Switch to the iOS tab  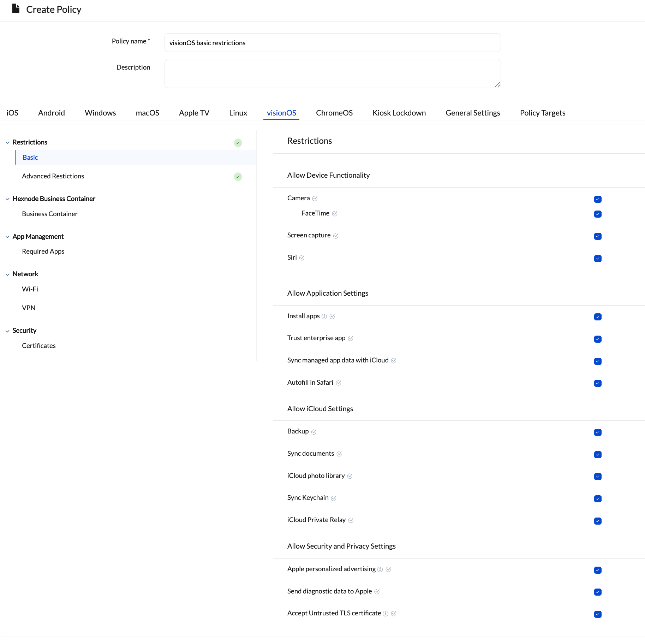pos(12,113)
